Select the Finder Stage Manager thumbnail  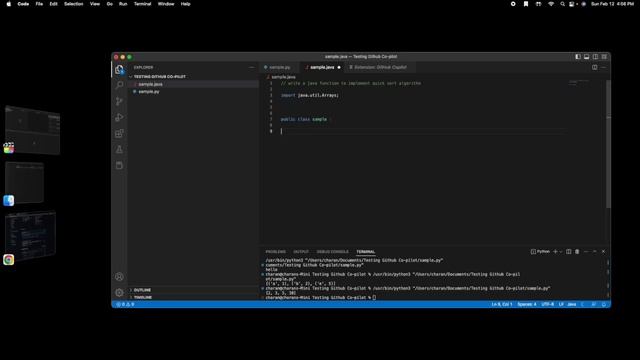click(x=24, y=182)
